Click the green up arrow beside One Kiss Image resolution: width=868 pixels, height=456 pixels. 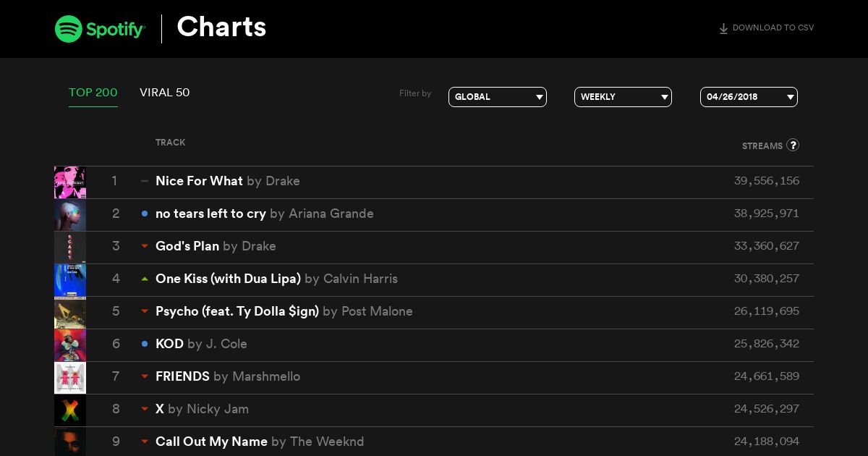click(145, 279)
